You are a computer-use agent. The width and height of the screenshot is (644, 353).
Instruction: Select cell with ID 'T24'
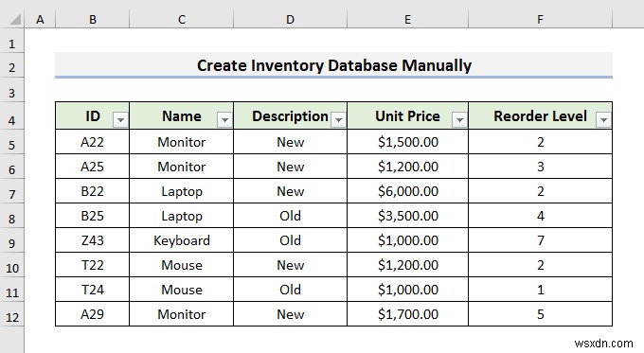point(93,290)
